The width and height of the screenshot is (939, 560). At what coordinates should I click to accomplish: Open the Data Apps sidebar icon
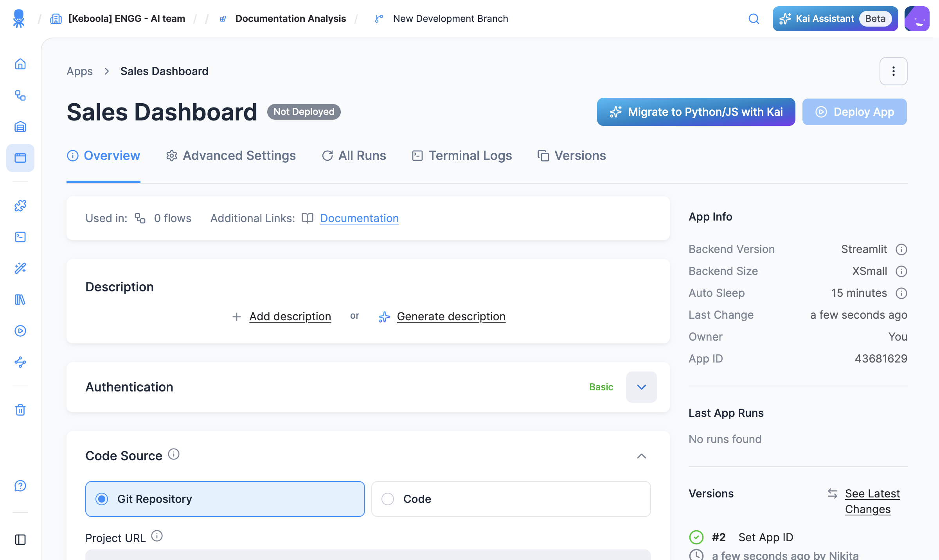(20, 158)
